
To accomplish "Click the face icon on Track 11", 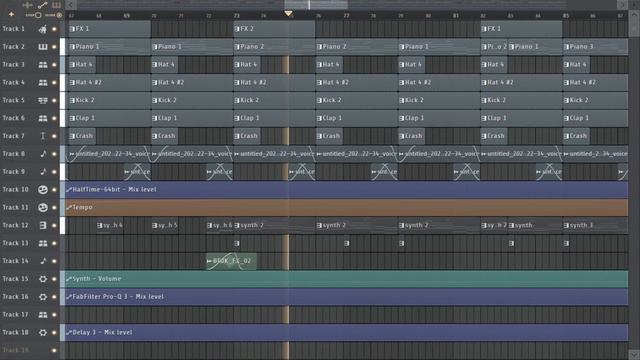I will click(43, 207).
